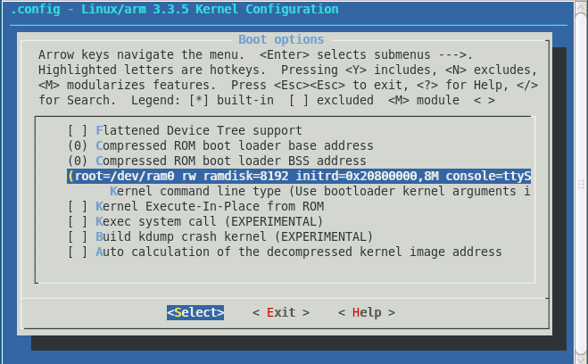The image size is (588, 364).
Task: Toggle Kexec system call (EXPERIMENTAL) checkbox
Action: coord(195,221)
